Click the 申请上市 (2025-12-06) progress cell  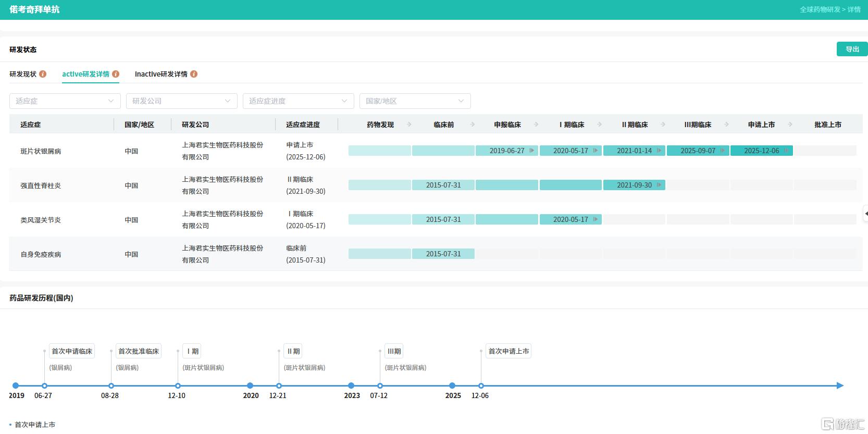305,151
